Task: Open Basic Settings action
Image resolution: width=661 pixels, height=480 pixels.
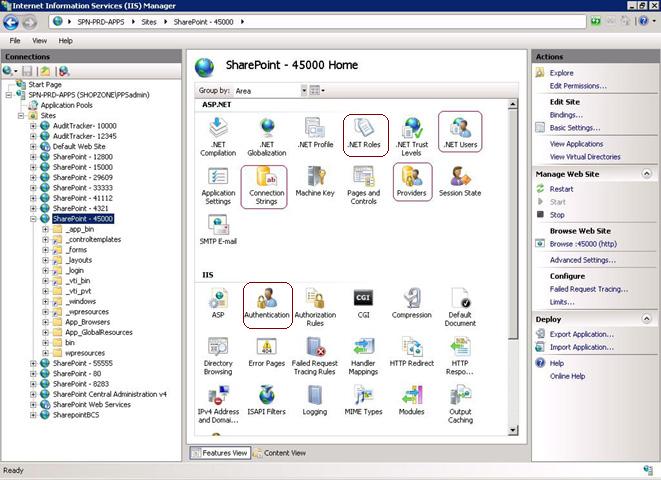Action: [575, 128]
